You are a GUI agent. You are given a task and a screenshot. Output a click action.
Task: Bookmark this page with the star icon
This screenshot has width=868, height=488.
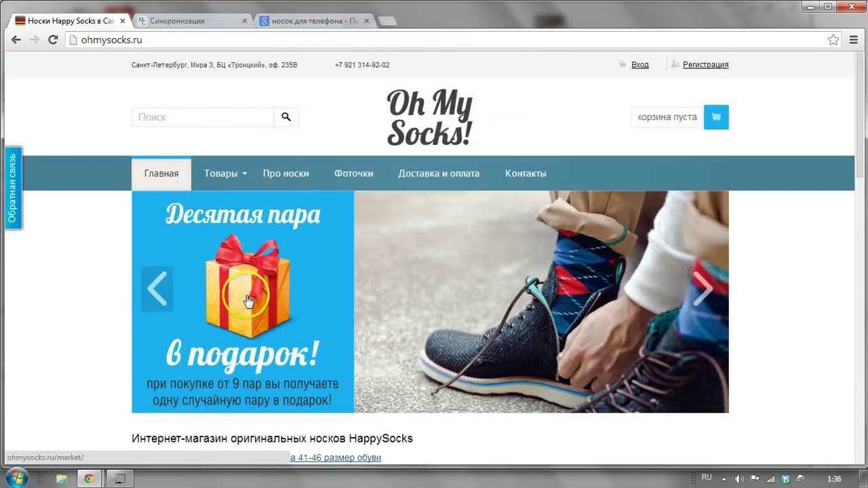pyautogui.click(x=833, y=40)
